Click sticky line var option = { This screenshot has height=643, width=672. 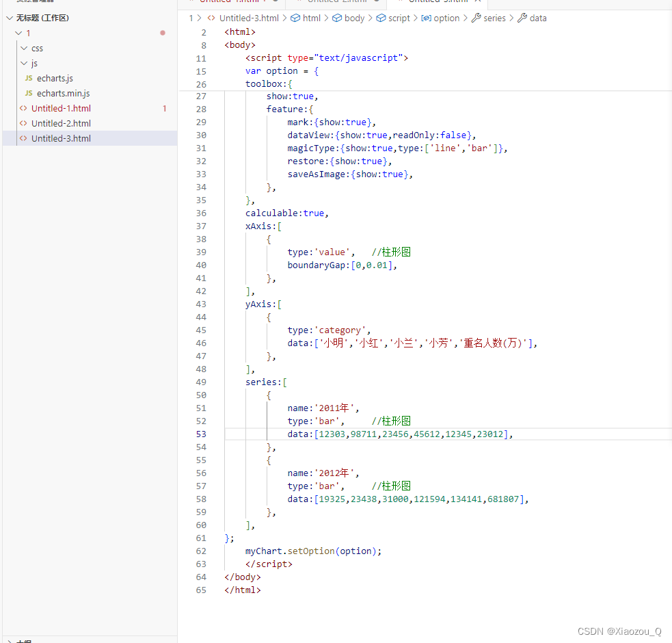click(x=282, y=70)
